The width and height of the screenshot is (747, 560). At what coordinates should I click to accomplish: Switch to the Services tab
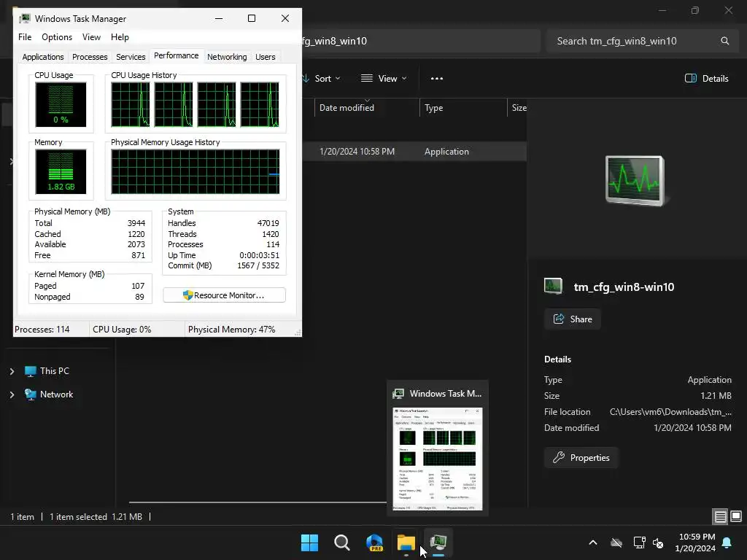click(x=131, y=57)
